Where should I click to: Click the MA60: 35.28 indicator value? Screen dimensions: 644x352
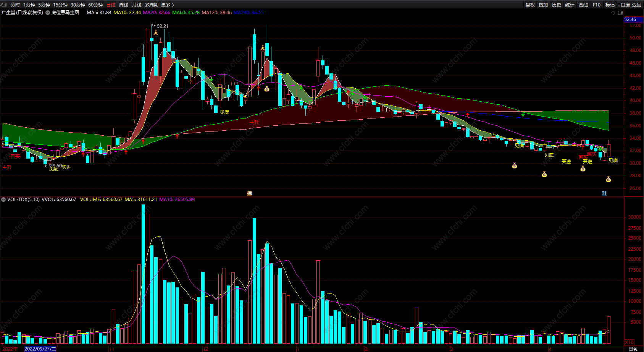pos(186,13)
